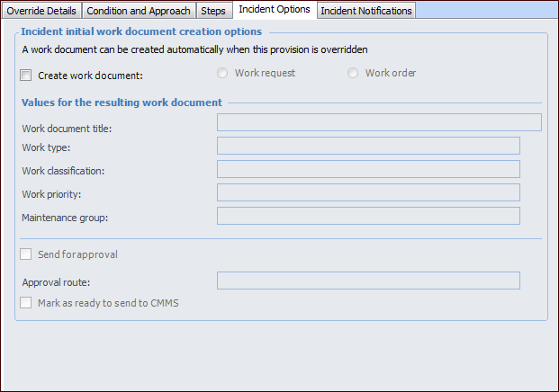Go to the Steps tab
This screenshot has height=392, width=559.
click(x=214, y=11)
